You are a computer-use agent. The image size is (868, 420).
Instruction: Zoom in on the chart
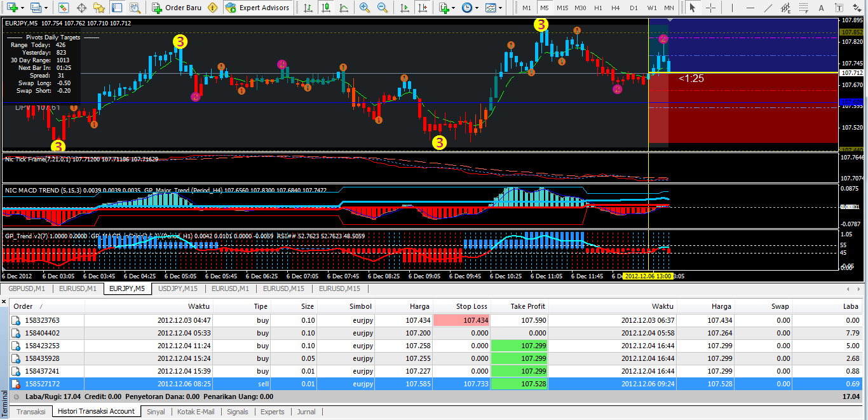(365, 8)
